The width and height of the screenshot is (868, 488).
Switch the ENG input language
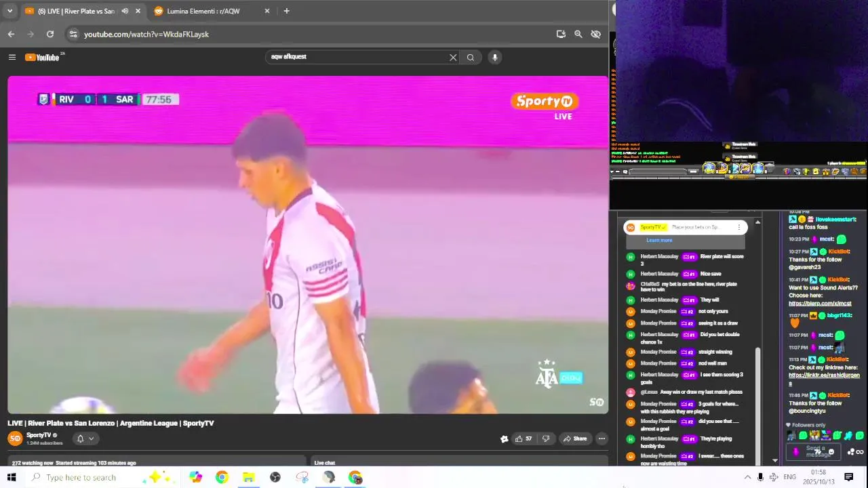[790, 477]
